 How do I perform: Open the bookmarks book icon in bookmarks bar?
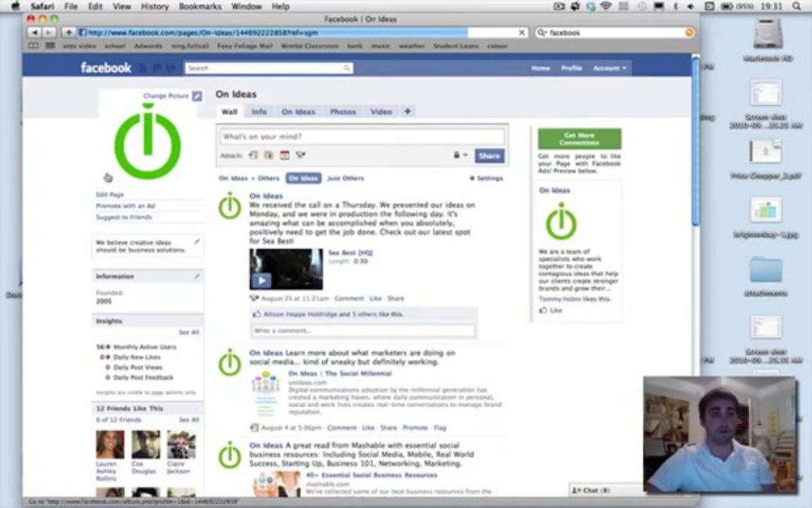[33, 46]
